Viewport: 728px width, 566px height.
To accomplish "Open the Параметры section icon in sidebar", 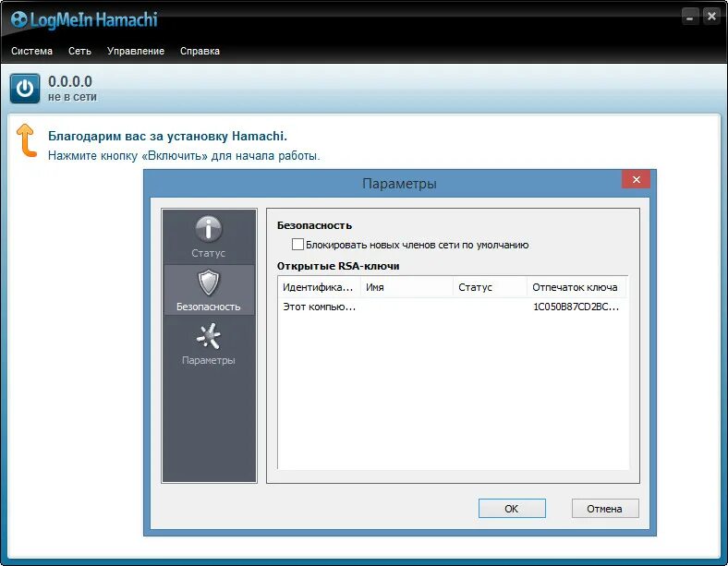I will pyautogui.click(x=209, y=336).
